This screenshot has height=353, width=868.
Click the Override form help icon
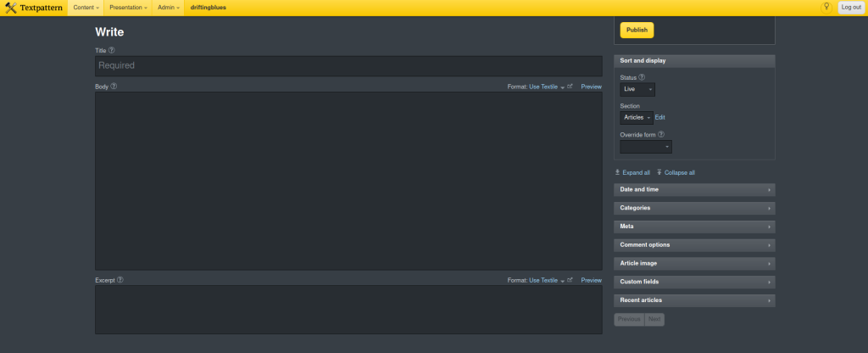(660, 134)
